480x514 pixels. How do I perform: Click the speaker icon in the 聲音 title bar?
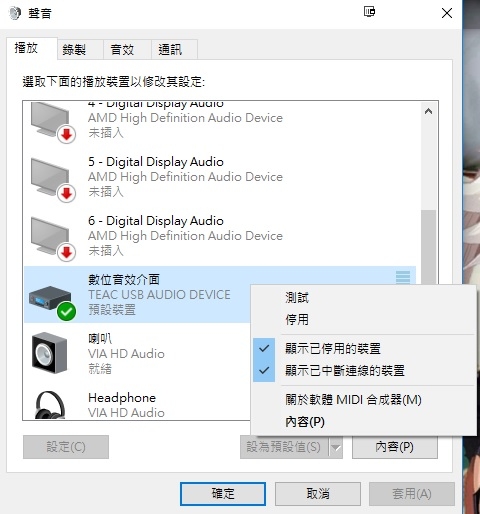15,13
